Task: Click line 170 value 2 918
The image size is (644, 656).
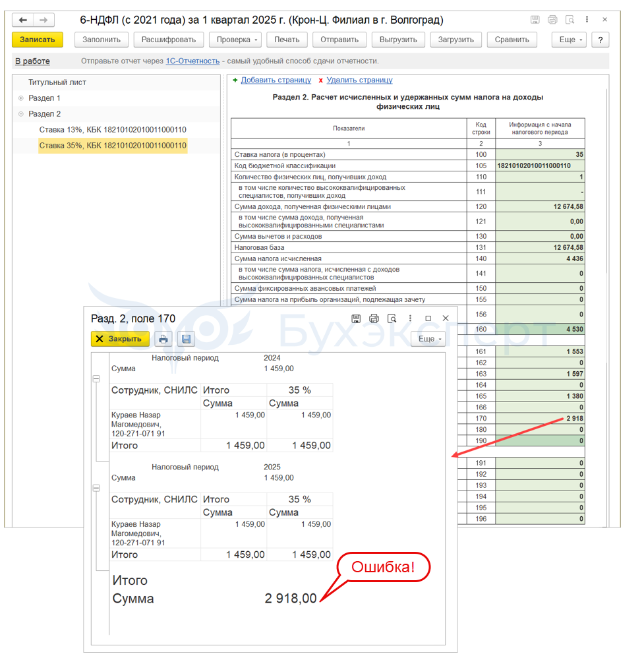Action: (541, 419)
